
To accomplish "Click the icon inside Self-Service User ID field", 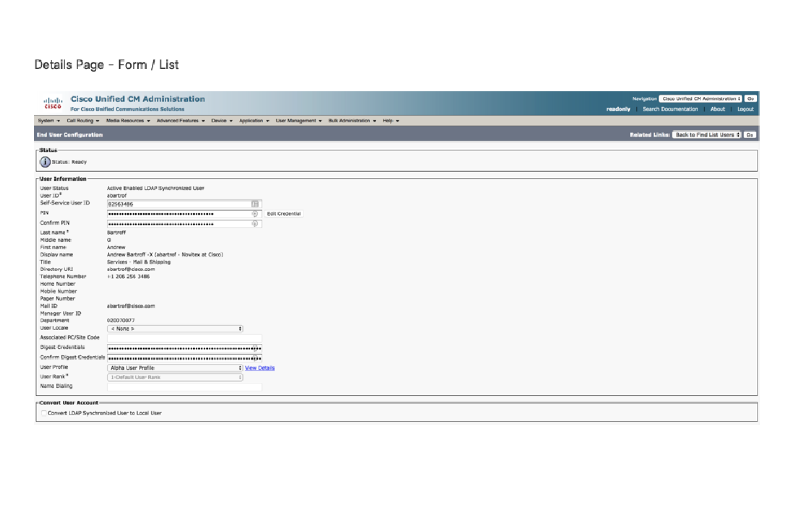I will tap(255, 204).
